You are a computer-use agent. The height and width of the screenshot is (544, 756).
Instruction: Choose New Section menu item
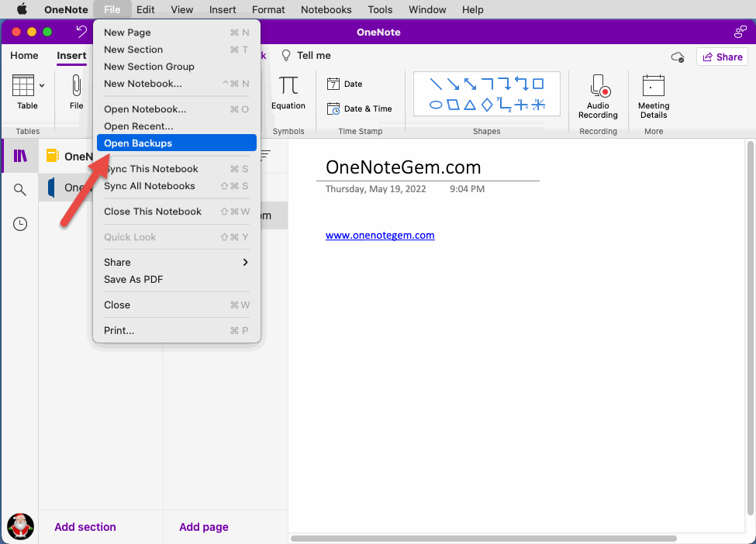(177, 50)
